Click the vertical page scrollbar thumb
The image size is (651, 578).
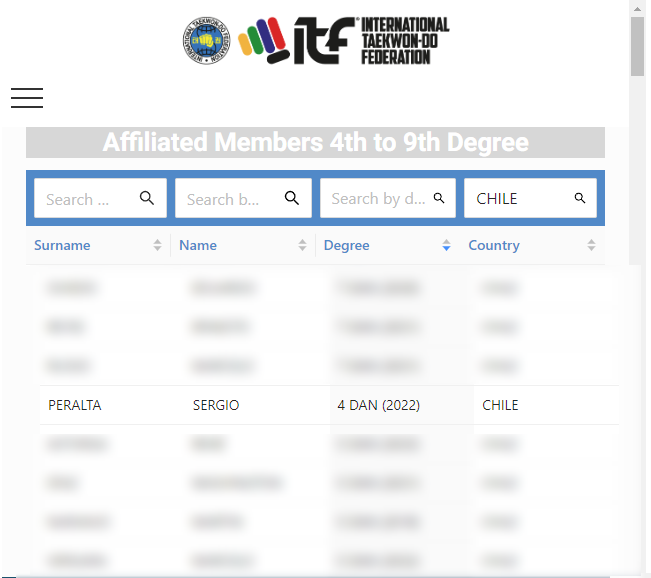pyautogui.click(x=637, y=47)
